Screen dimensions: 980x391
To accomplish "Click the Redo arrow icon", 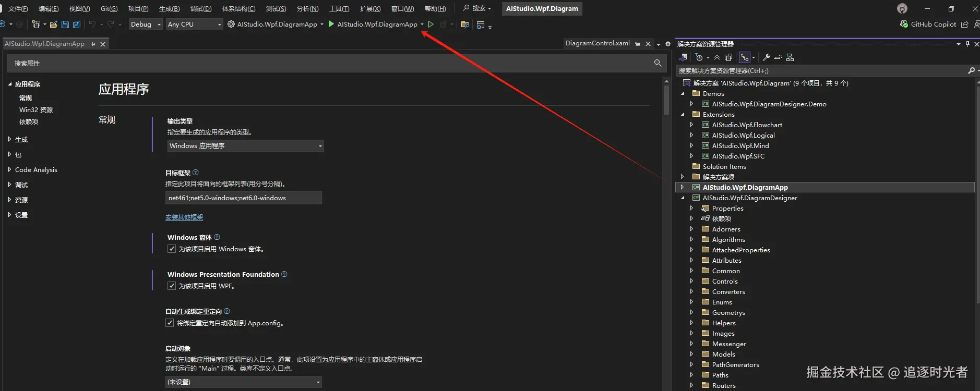I will point(111,25).
